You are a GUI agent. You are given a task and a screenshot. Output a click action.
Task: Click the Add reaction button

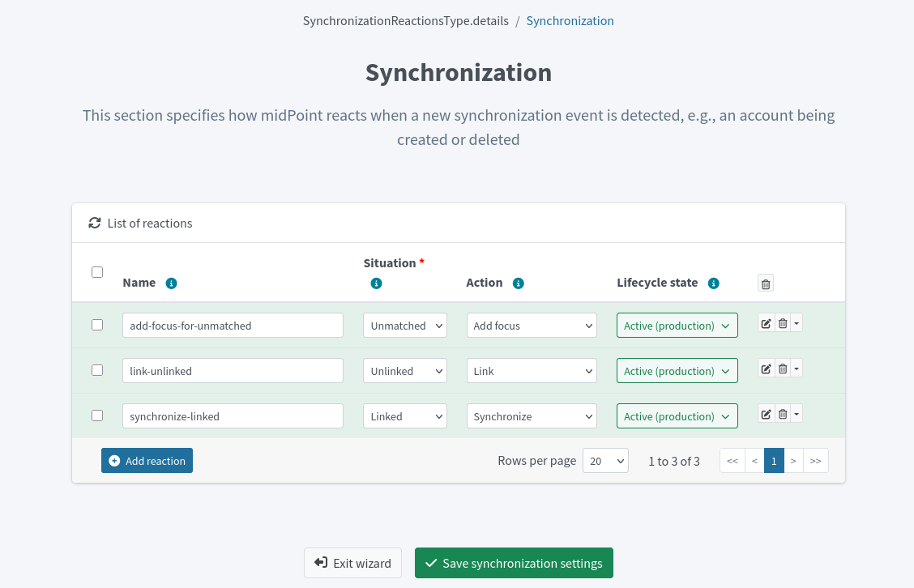(147, 460)
